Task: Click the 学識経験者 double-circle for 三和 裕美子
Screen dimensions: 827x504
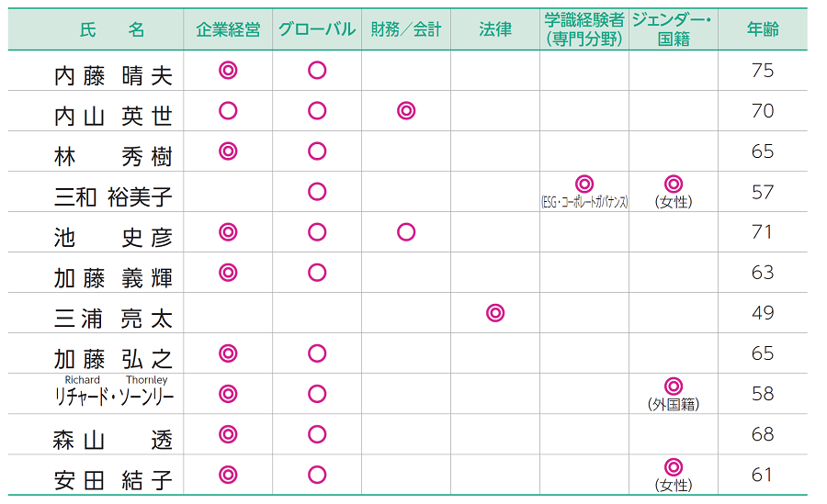Action: click(x=584, y=185)
